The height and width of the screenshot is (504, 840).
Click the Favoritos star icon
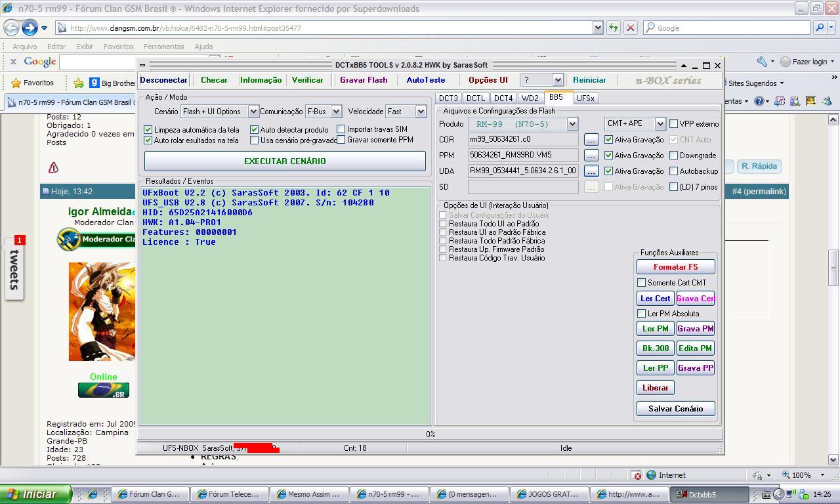(x=16, y=83)
